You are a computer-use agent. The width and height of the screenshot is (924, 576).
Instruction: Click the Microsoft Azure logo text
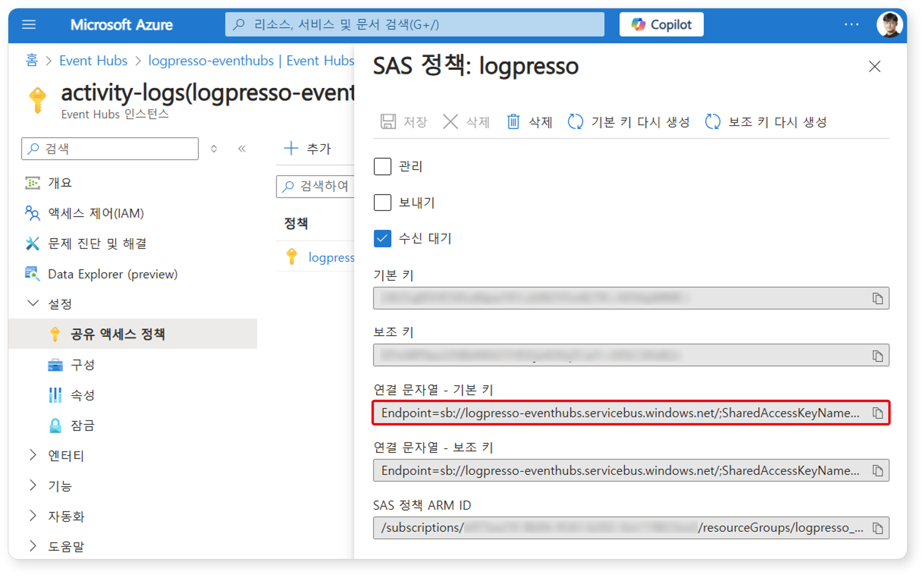pos(122,25)
